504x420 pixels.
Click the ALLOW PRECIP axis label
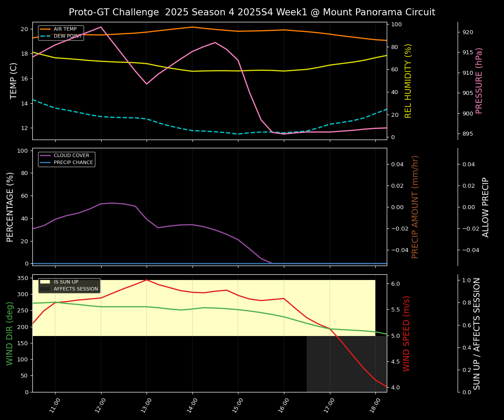(x=486, y=206)
